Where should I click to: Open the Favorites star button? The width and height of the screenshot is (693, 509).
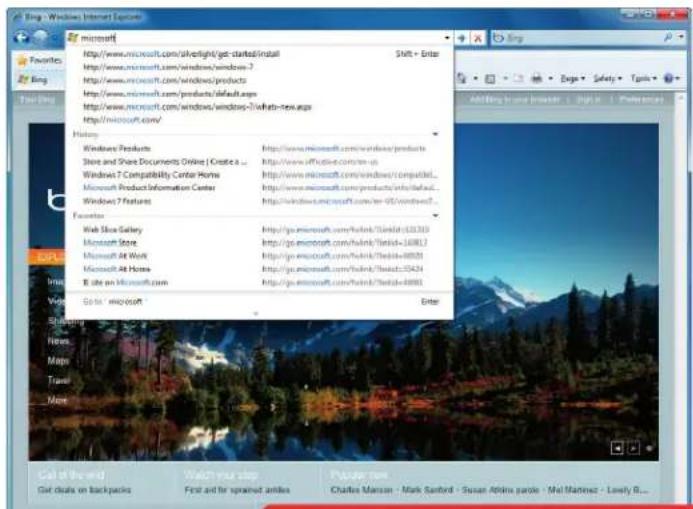point(39,60)
